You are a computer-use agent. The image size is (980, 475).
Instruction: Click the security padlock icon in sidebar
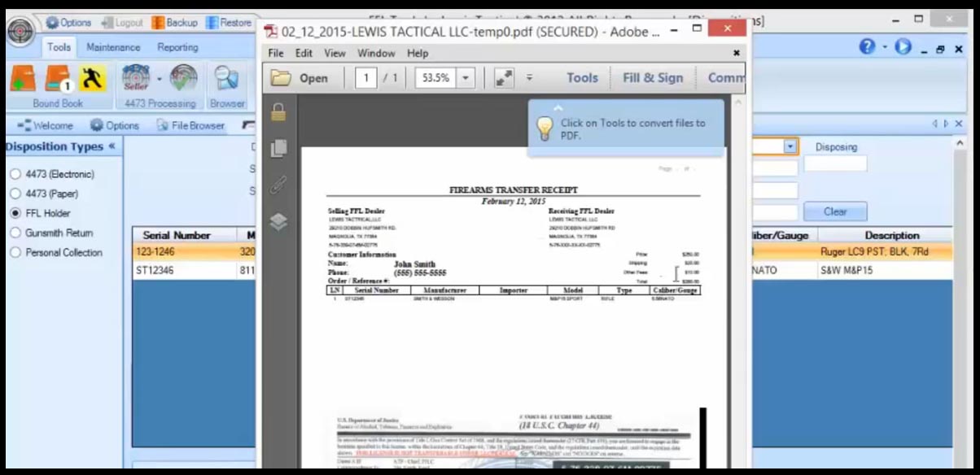278,112
